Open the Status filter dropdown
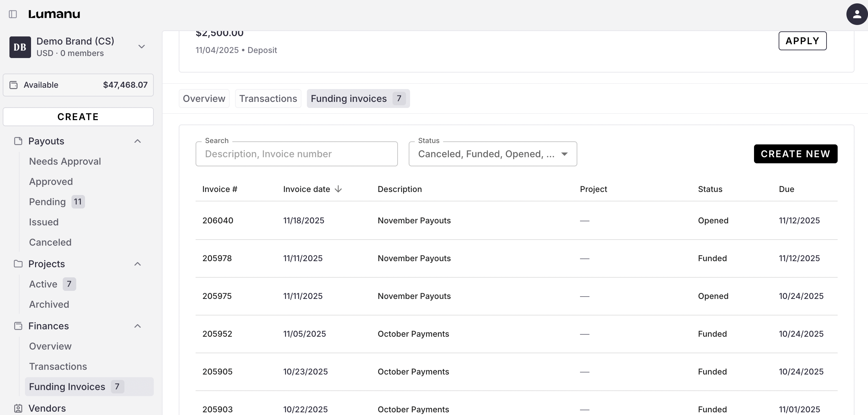 493,154
